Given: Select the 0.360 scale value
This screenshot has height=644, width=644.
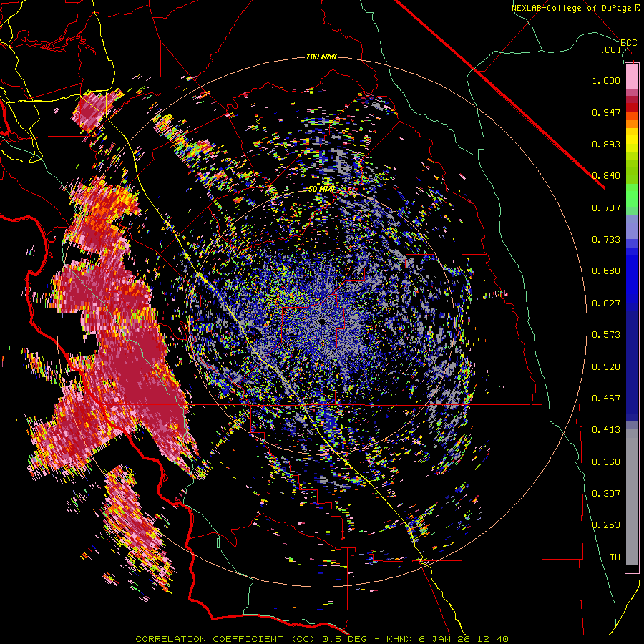Looking at the screenshot, I should pyautogui.click(x=606, y=462).
